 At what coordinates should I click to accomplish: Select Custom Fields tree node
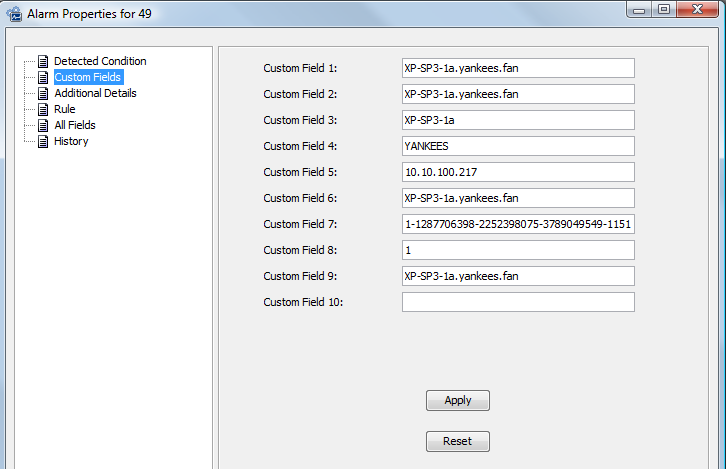click(88, 77)
